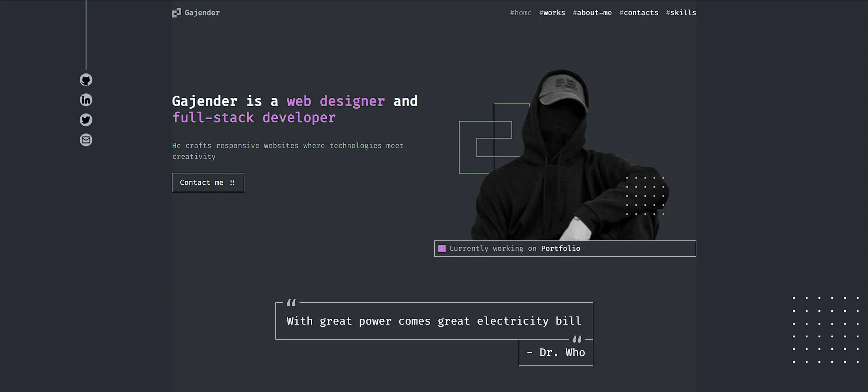Click the Contact me !! button
The height and width of the screenshot is (392, 868).
[x=208, y=183]
